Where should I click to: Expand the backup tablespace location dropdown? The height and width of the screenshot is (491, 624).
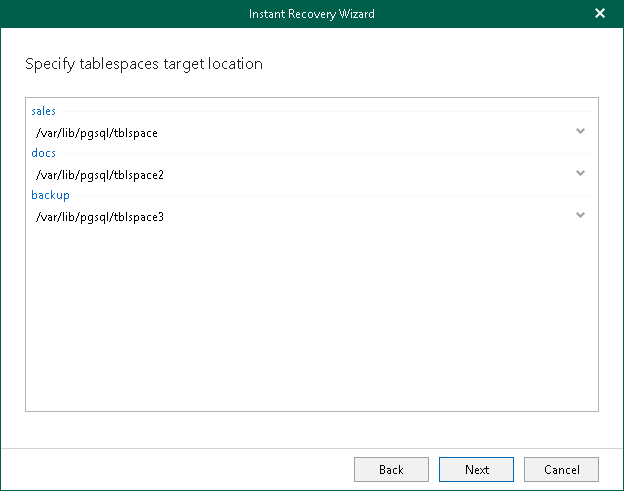[x=580, y=215]
